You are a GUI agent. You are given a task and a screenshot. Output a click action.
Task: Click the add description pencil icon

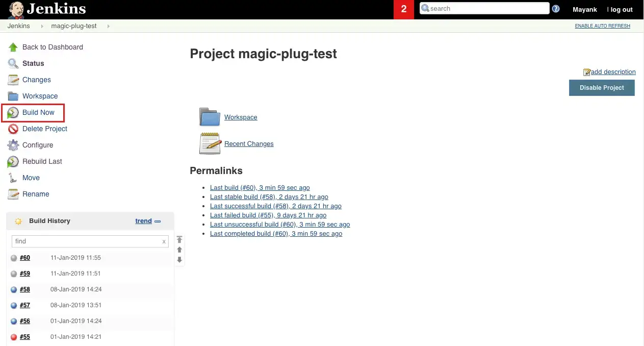[x=587, y=72]
